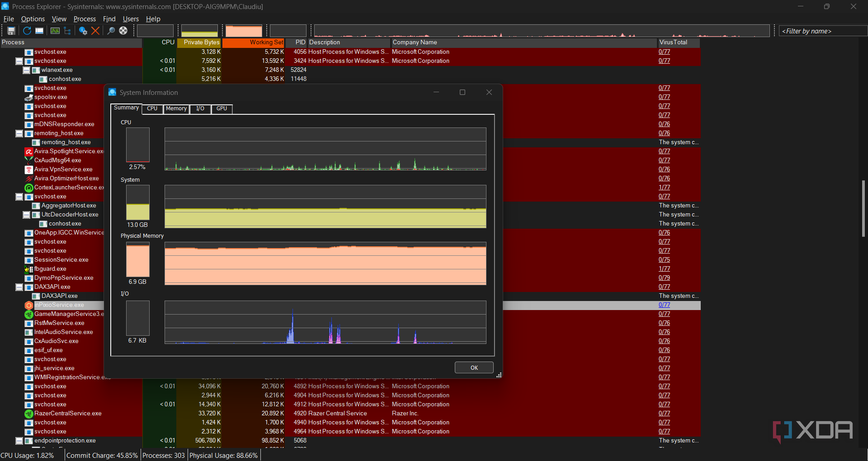Viewport: 868px width, 461px height.
Task: Click the toolbar CPU usage mini graph
Action: (x=155, y=31)
